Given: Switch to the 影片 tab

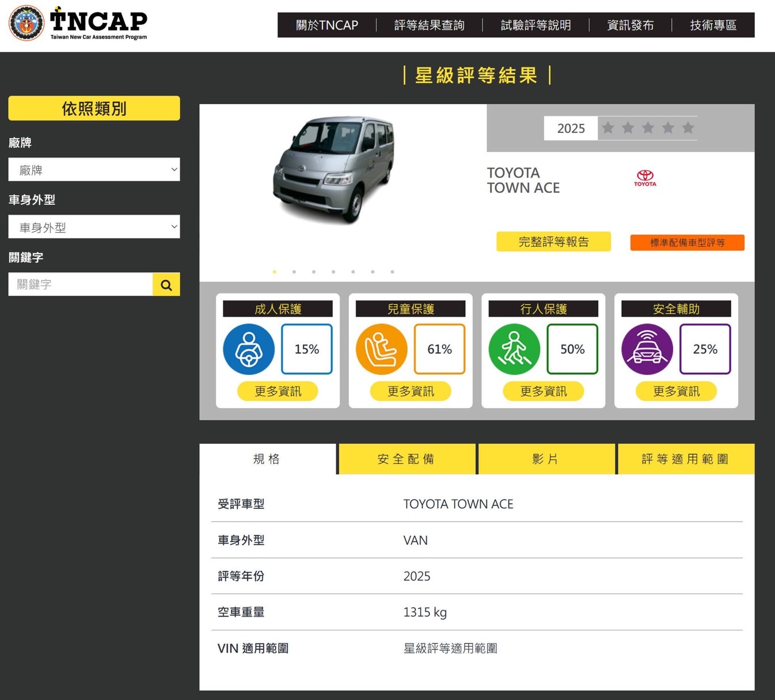Looking at the screenshot, I should tap(546, 459).
